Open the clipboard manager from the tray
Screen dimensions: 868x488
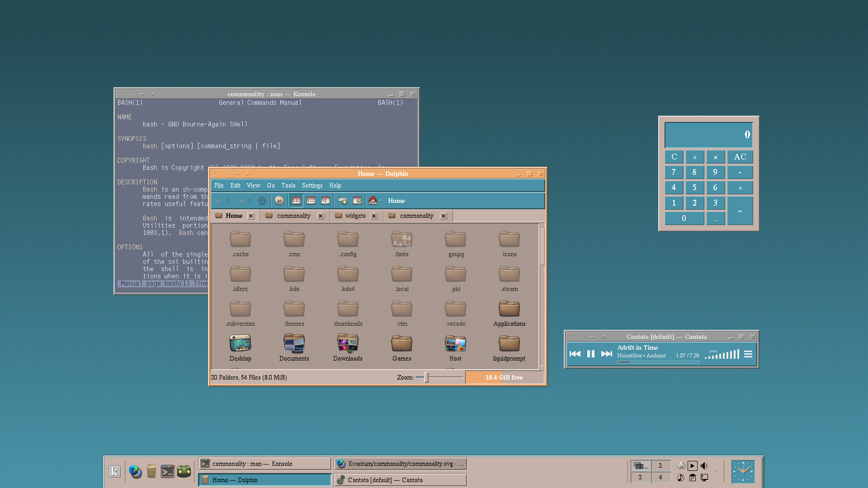692,478
